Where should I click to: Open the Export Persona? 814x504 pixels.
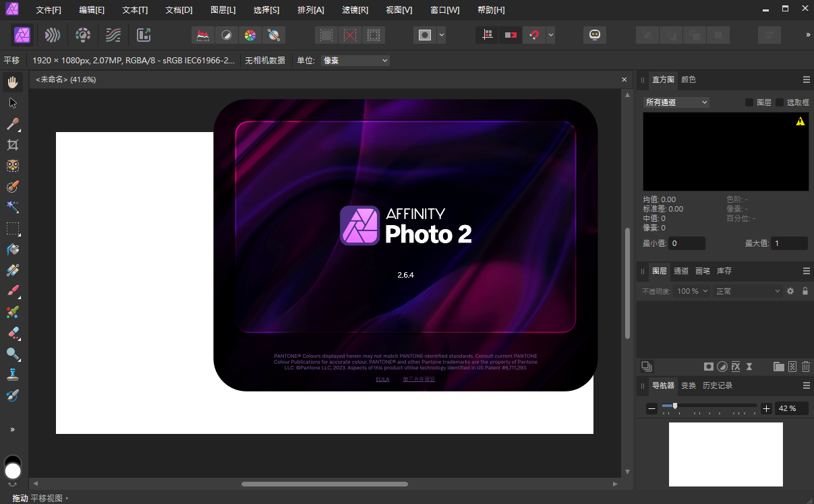click(144, 35)
